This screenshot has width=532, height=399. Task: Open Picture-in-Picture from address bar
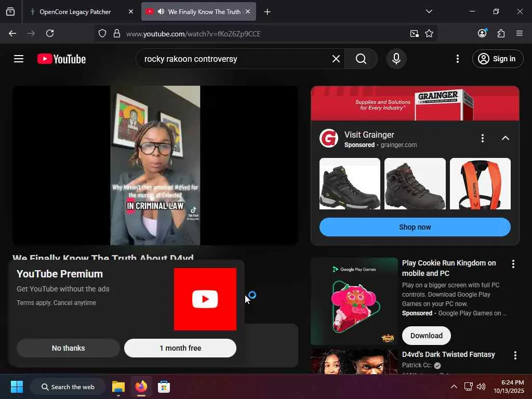coord(414,33)
